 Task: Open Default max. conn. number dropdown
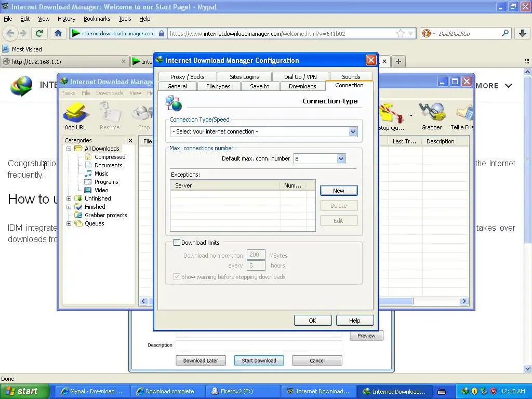(x=341, y=158)
